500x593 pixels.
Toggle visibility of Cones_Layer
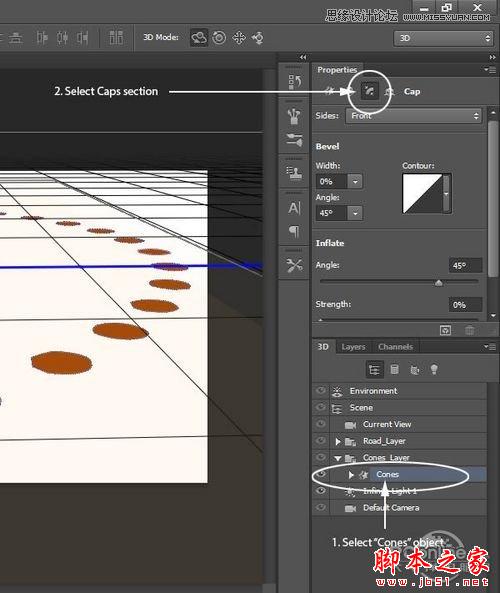coord(321,457)
